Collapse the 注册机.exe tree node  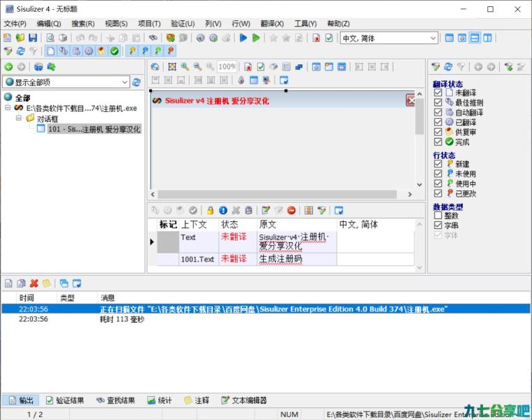click(x=8, y=108)
